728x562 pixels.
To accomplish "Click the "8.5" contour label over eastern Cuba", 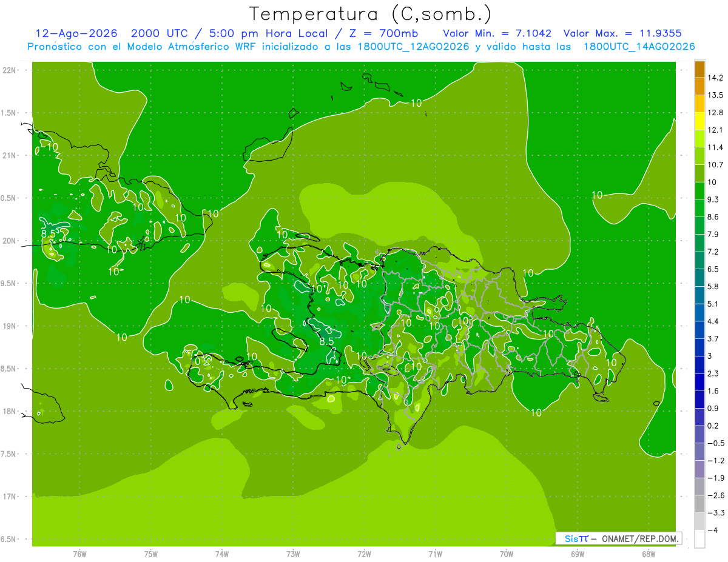I will pos(49,233).
